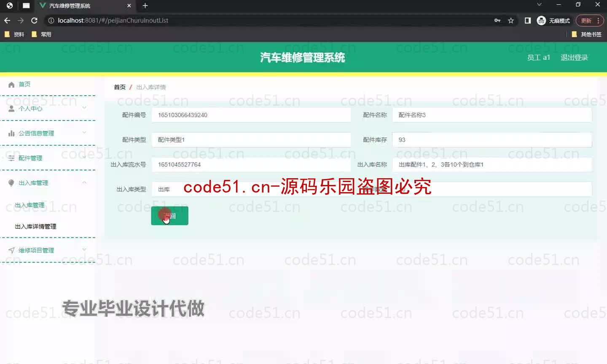Click the 配件名称 input field

(492, 115)
